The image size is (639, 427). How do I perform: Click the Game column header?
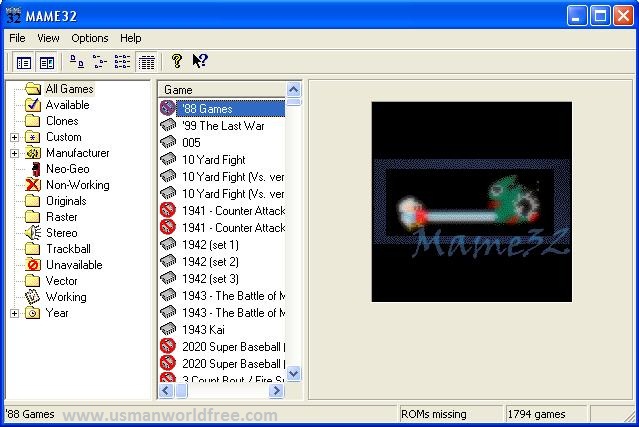(x=222, y=90)
